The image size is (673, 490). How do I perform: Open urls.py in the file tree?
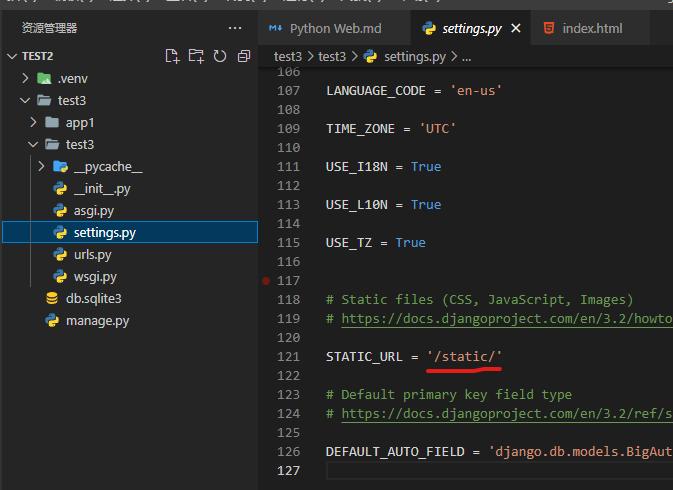coord(93,254)
